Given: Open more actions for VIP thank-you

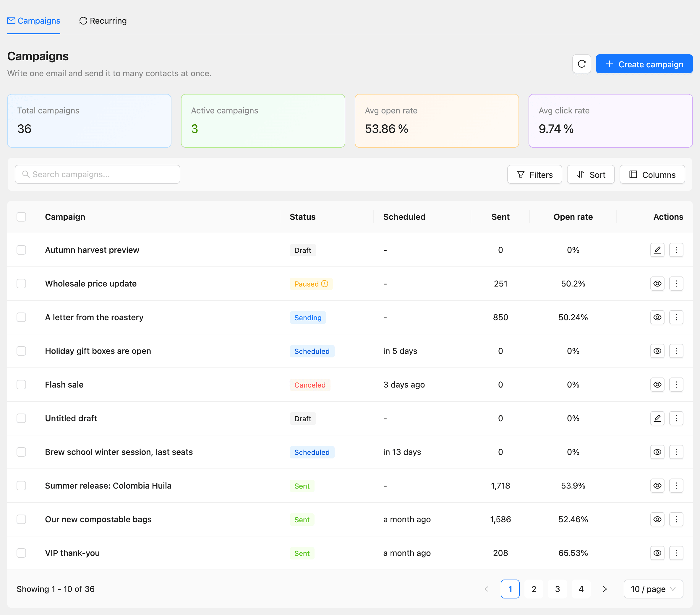Looking at the screenshot, I should pyautogui.click(x=676, y=553).
